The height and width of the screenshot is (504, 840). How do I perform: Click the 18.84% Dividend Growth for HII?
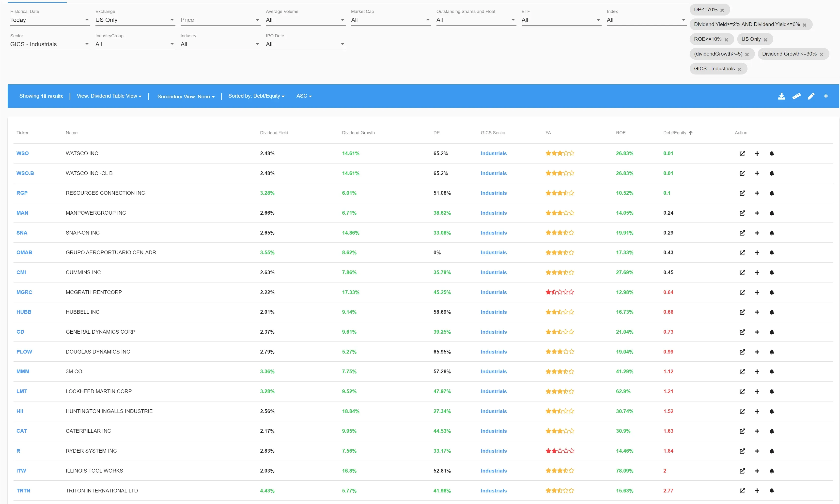click(350, 411)
